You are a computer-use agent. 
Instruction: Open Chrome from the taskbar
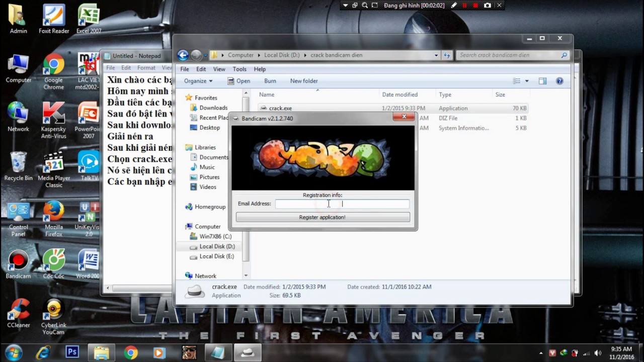[x=131, y=352]
